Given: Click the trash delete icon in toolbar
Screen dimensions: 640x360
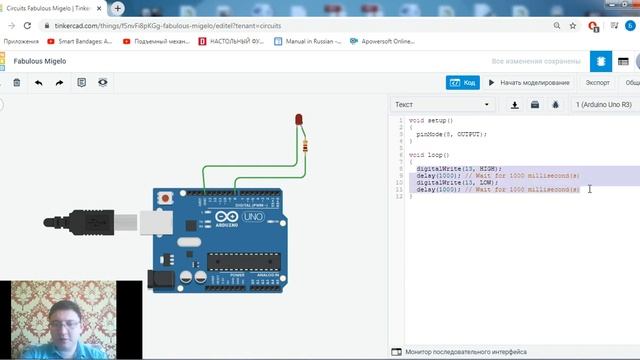Looking at the screenshot, I should click(x=17, y=83).
